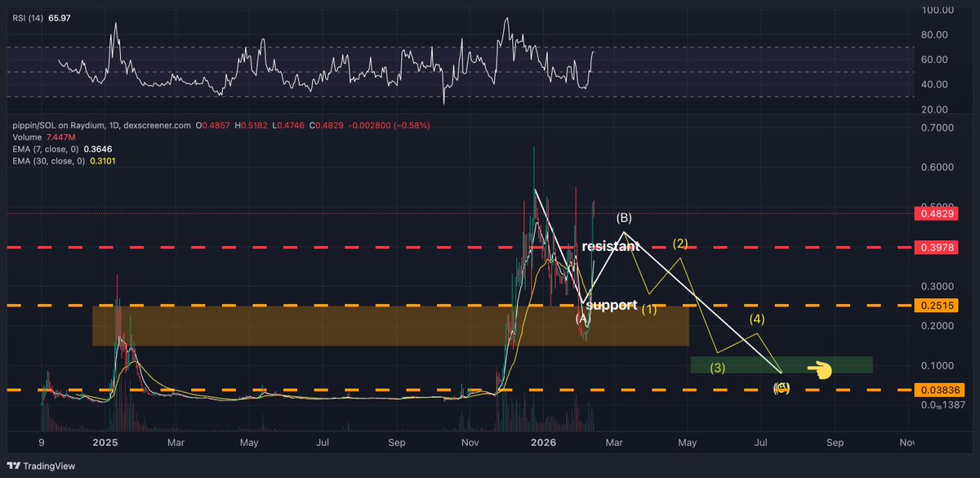Click the Sep label left of Nov on time axis
The height and width of the screenshot is (478, 980).
(x=397, y=442)
